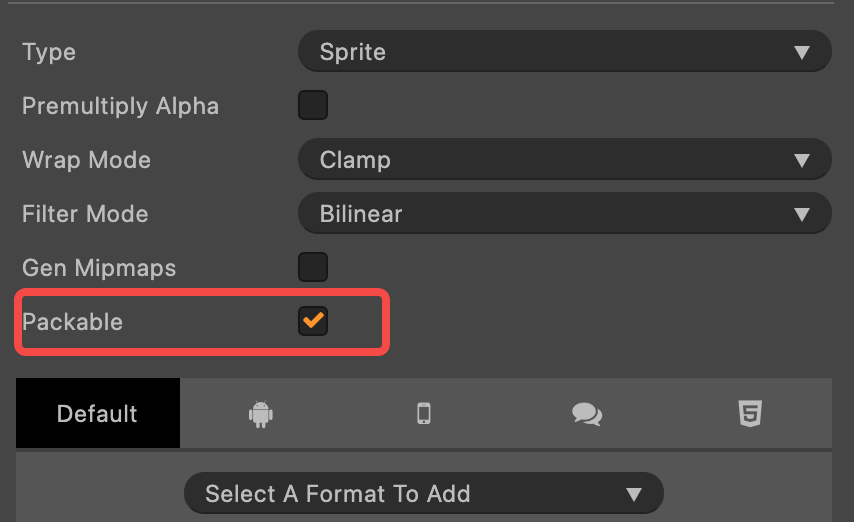Click the Filter Mode label

[x=85, y=214]
